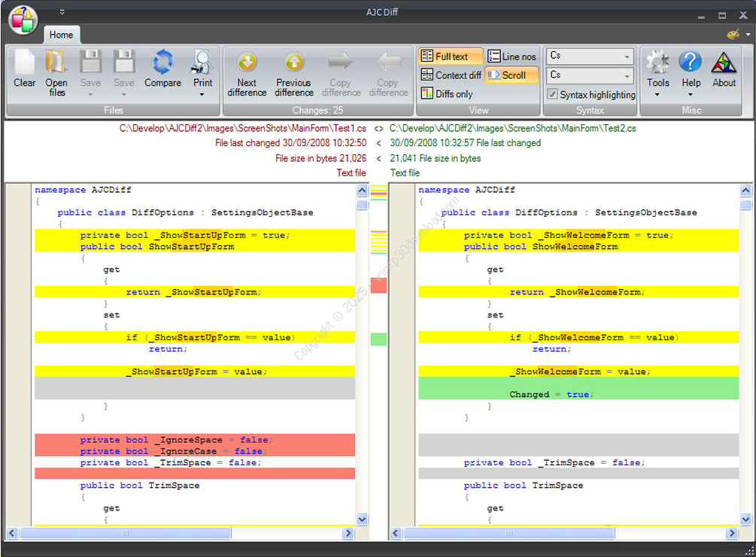Select the Home ribbon tab

click(x=61, y=35)
